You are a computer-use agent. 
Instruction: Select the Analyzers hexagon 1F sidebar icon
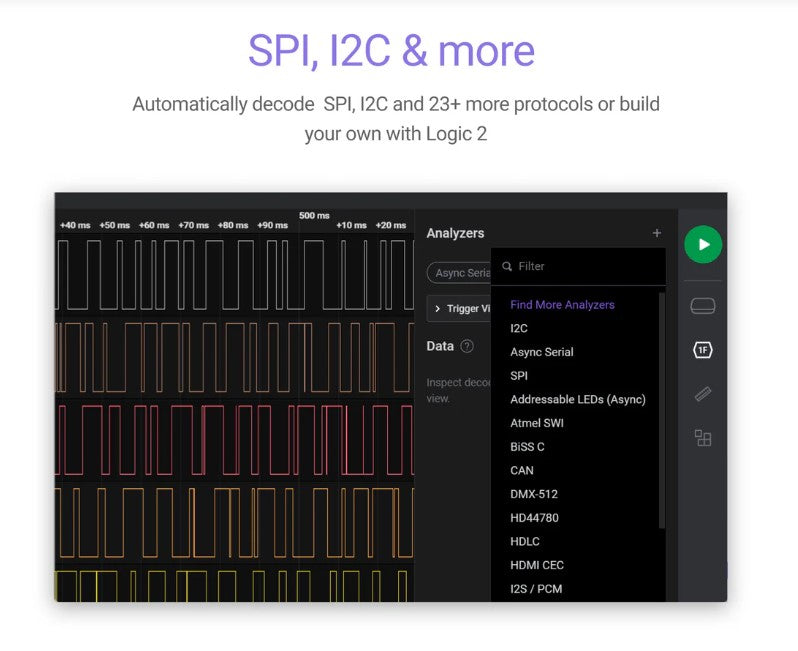(x=703, y=350)
